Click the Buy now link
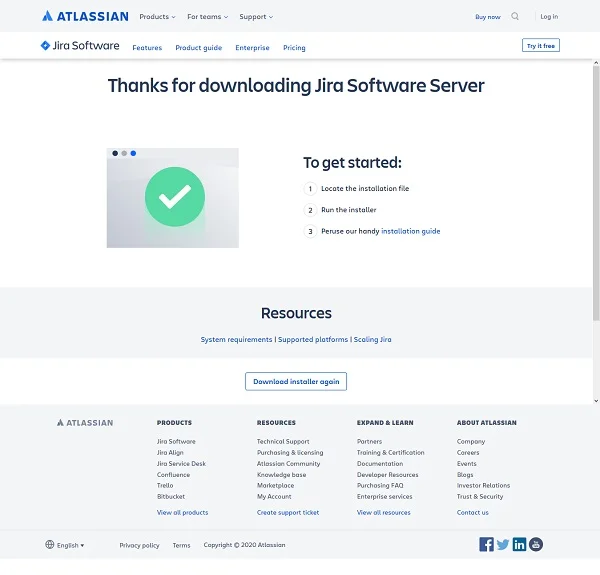This screenshot has height=575, width=600. pyautogui.click(x=488, y=17)
